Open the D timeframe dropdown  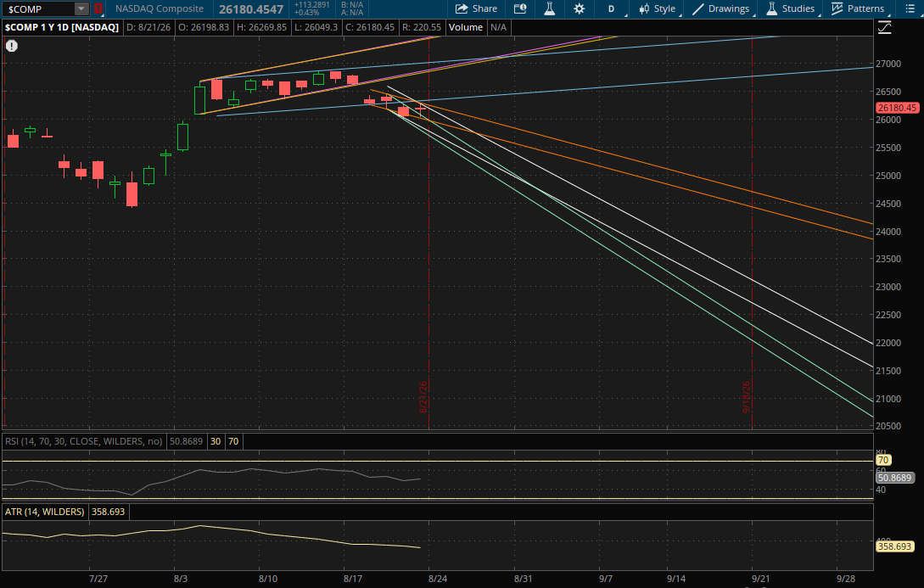coord(613,8)
